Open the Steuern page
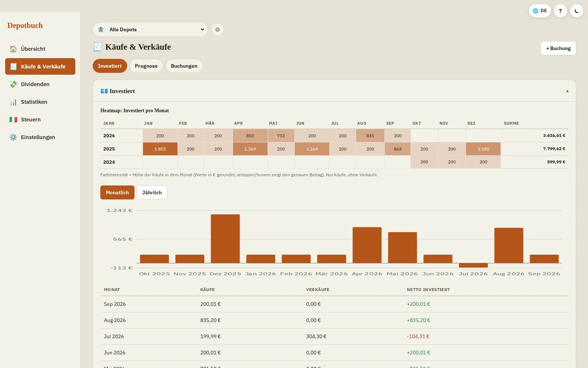This screenshot has width=588, height=368. click(40, 120)
